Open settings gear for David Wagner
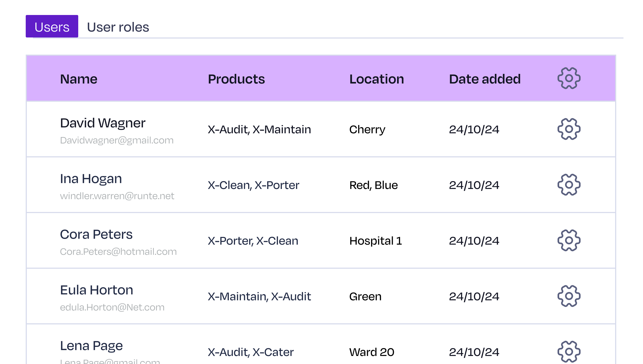The height and width of the screenshot is (364, 643). (x=569, y=129)
